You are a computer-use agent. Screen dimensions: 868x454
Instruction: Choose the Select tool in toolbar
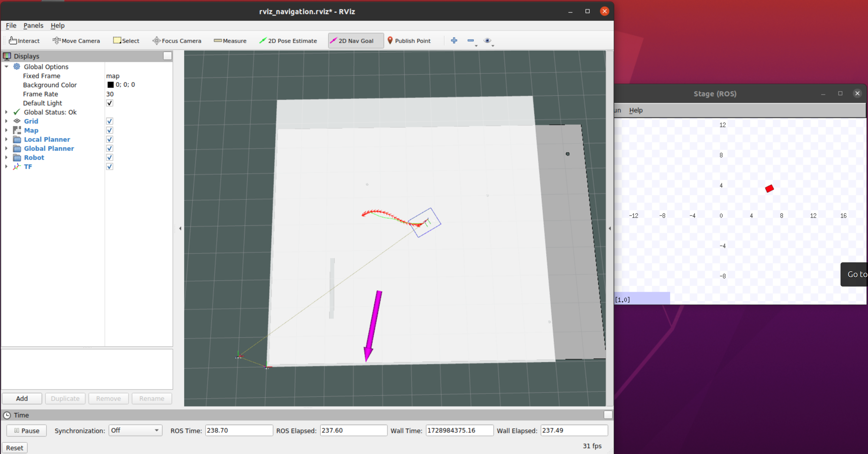[x=126, y=41]
